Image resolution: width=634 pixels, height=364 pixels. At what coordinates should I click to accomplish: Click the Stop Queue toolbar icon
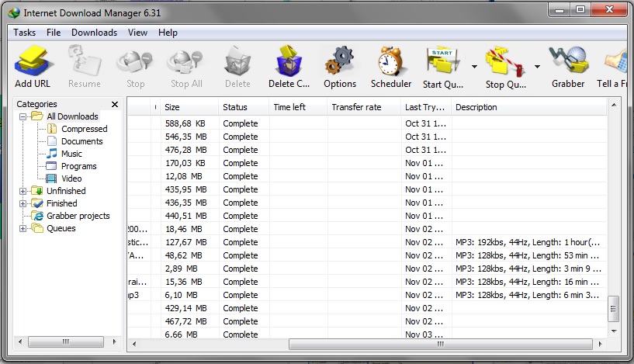click(505, 61)
